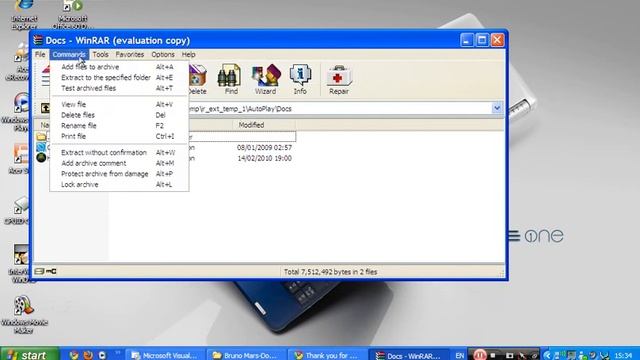640x360 pixels.
Task: Choose Extract to the specified folder
Action: pos(119,78)
